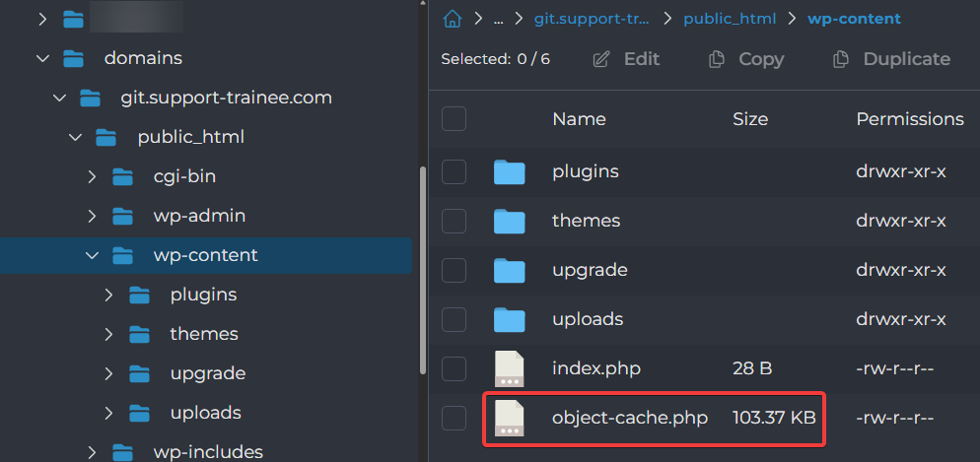Click uploads folder icon in sidebar tree
The width and height of the screenshot is (980, 462).
[x=139, y=413]
